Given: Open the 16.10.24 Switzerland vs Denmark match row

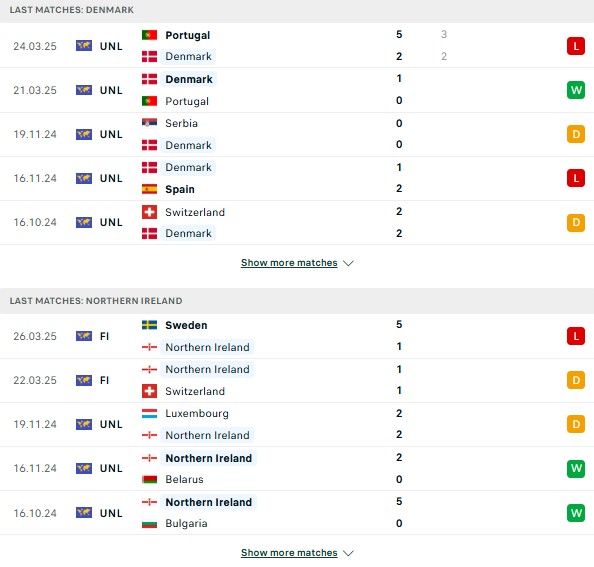Looking at the screenshot, I should pyautogui.click(x=297, y=223).
